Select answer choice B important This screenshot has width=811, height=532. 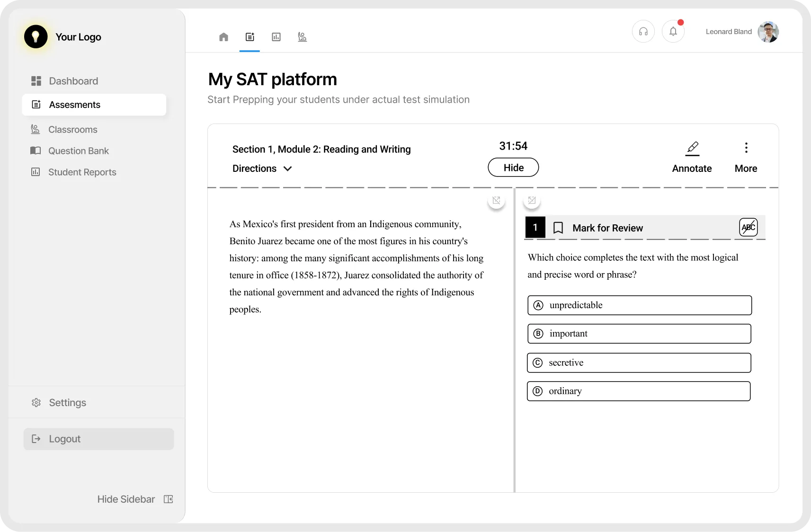coord(639,334)
